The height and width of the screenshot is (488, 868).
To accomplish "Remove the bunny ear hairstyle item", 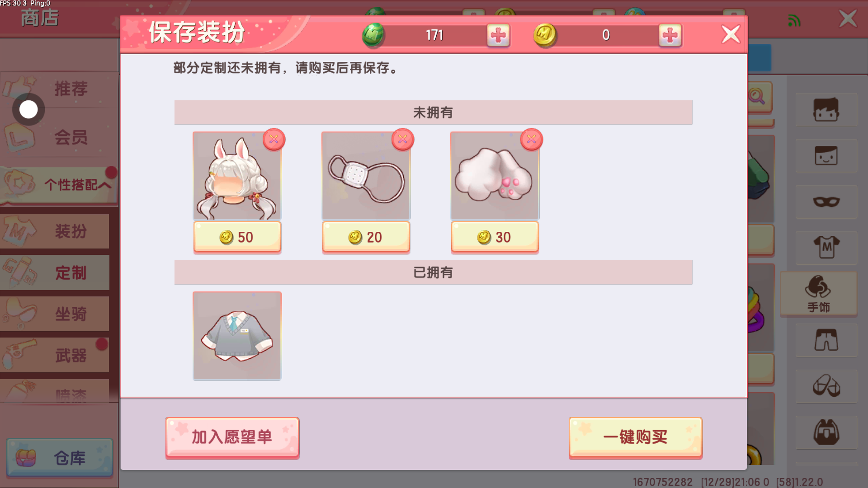I will [274, 139].
